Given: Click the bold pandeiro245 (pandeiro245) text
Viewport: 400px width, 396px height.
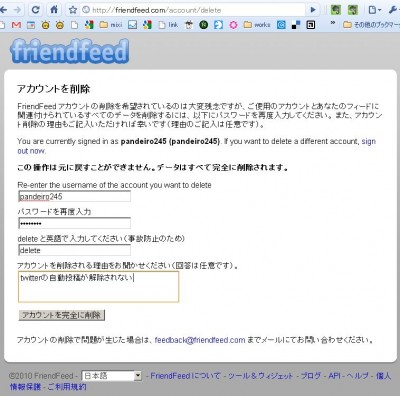Looking at the screenshot, I should (x=170, y=141).
